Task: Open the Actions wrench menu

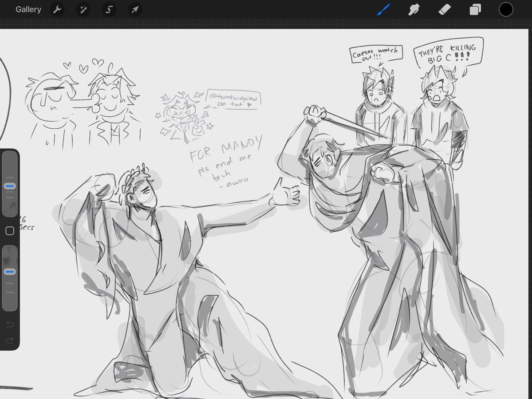Action: coord(57,9)
